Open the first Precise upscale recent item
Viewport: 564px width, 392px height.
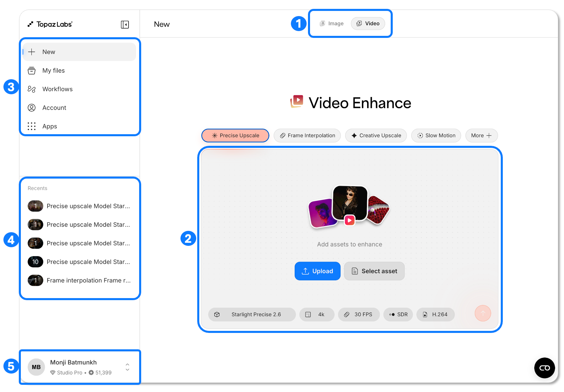point(79,206)
